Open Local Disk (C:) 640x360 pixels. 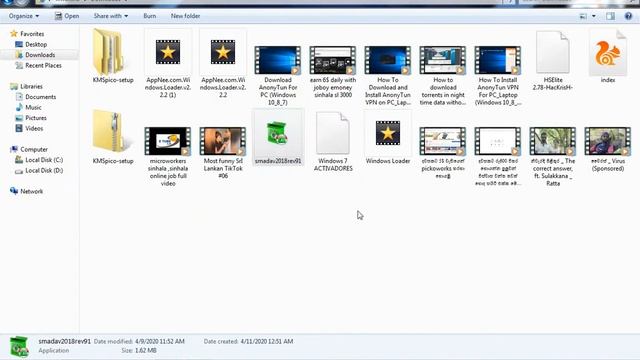click(39, 160)
